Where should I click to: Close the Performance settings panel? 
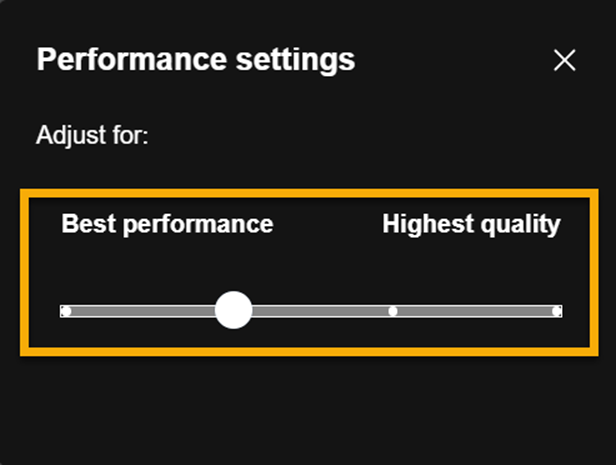click(x=565, y=60)
